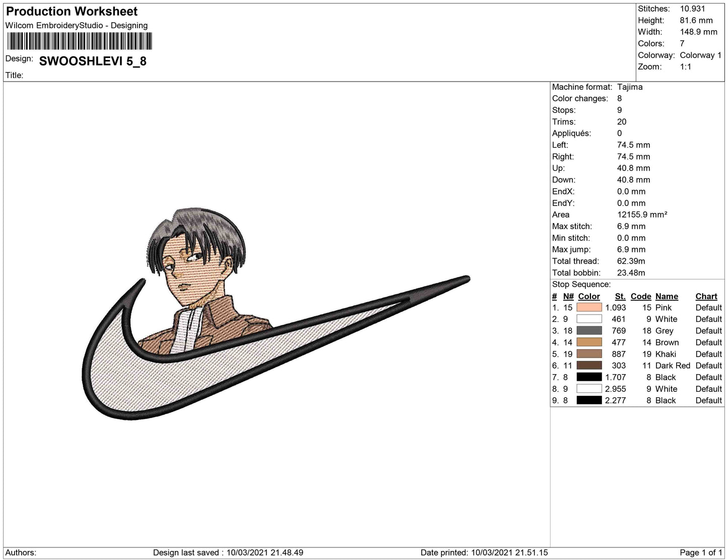Click the Width value '148.9 mm'
The image size is (728, 560).
click(x=699, y=32)
